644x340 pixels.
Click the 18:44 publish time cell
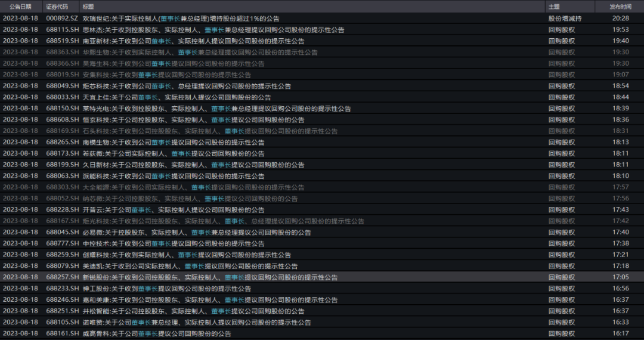621,97
